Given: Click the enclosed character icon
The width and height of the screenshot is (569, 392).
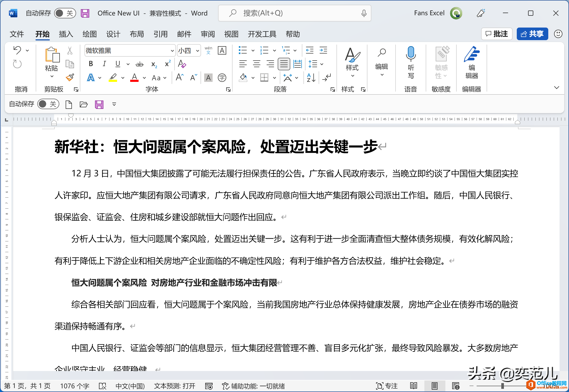Looking at the screenshot, I should pos(222,78).
